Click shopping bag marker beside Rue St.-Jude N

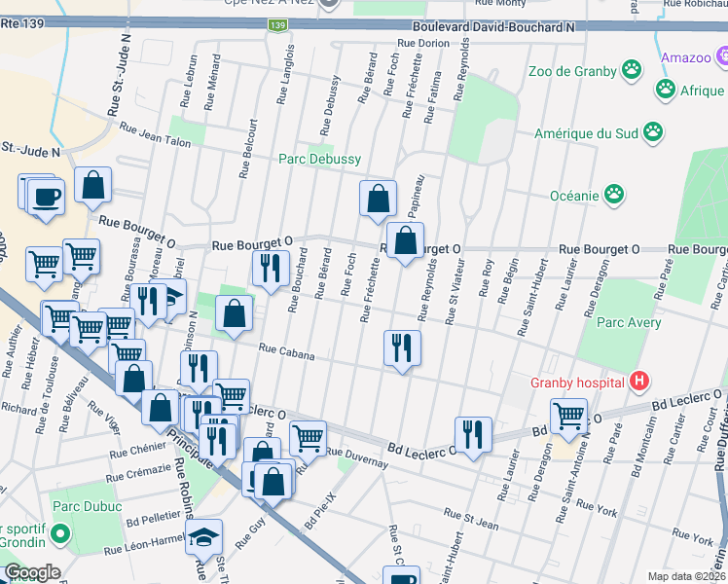pyautogui.click(x=92, y=187)
